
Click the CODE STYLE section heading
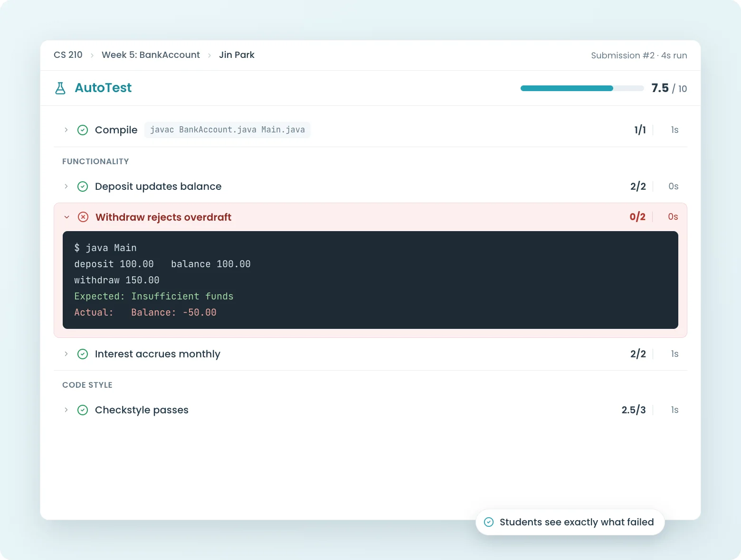tap(87, 385)
